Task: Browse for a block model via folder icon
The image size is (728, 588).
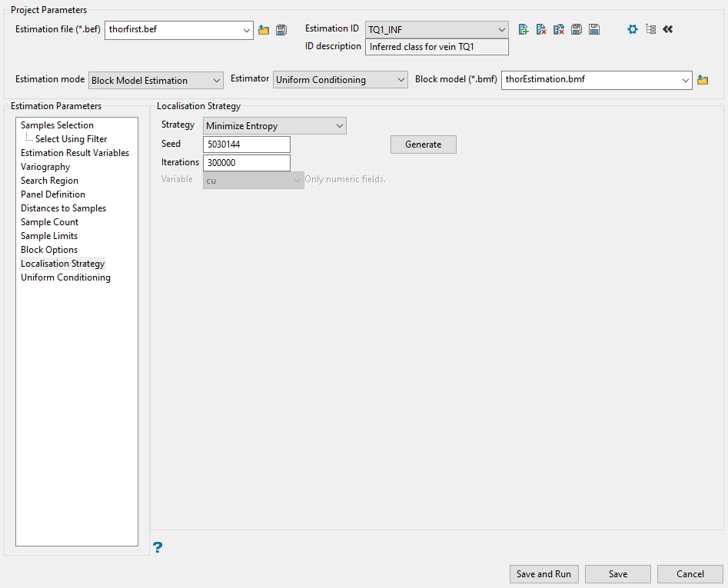Action: tap(702, 80)
